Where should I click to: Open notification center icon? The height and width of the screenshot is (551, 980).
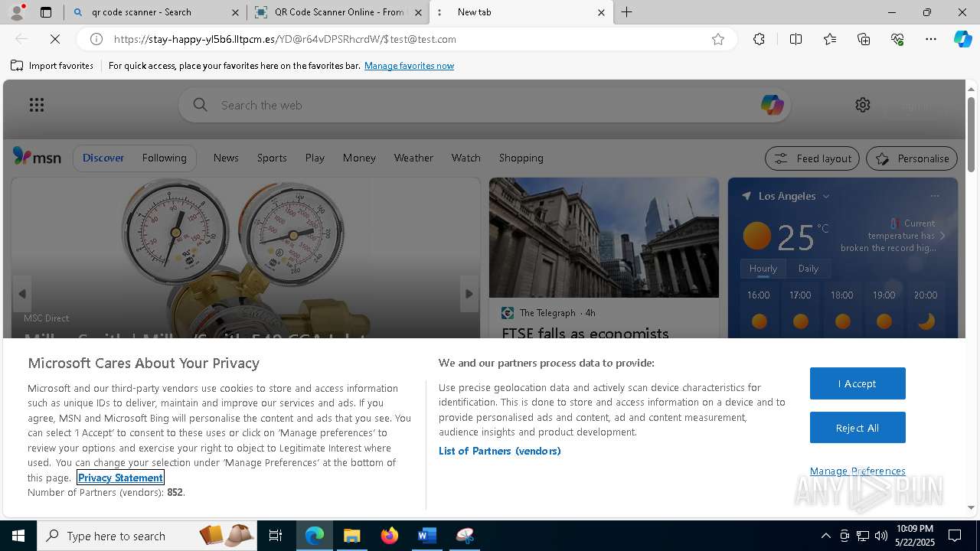click(955, 536)
